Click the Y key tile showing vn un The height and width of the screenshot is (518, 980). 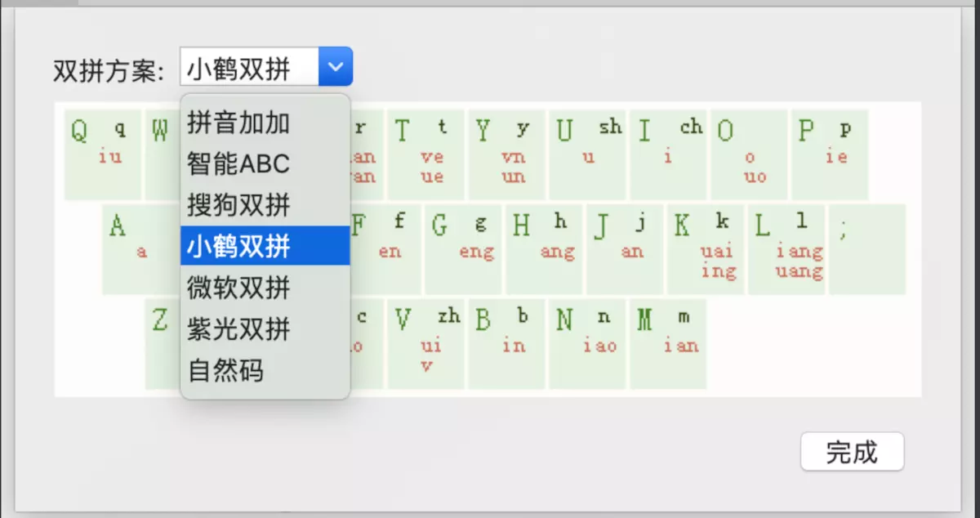[x=506, y=154]
